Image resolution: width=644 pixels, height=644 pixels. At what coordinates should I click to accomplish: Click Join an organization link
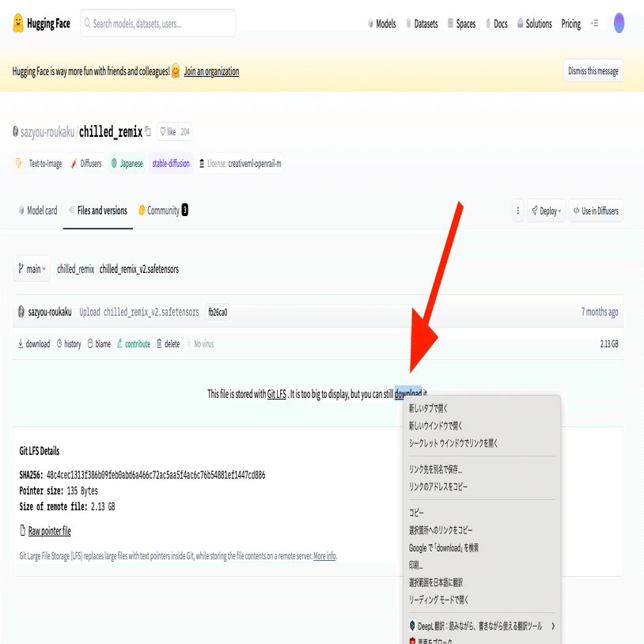coord(211,71)
